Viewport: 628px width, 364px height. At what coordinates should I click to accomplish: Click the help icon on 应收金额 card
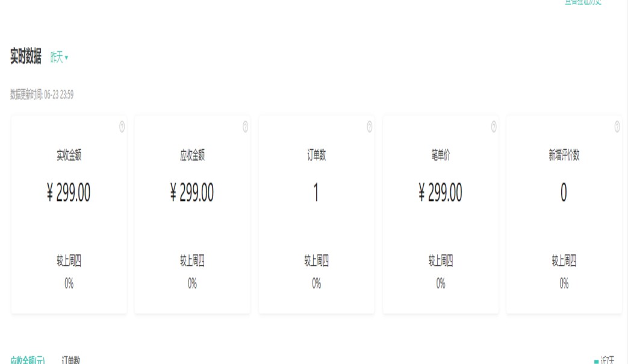[x=245, y=126]
